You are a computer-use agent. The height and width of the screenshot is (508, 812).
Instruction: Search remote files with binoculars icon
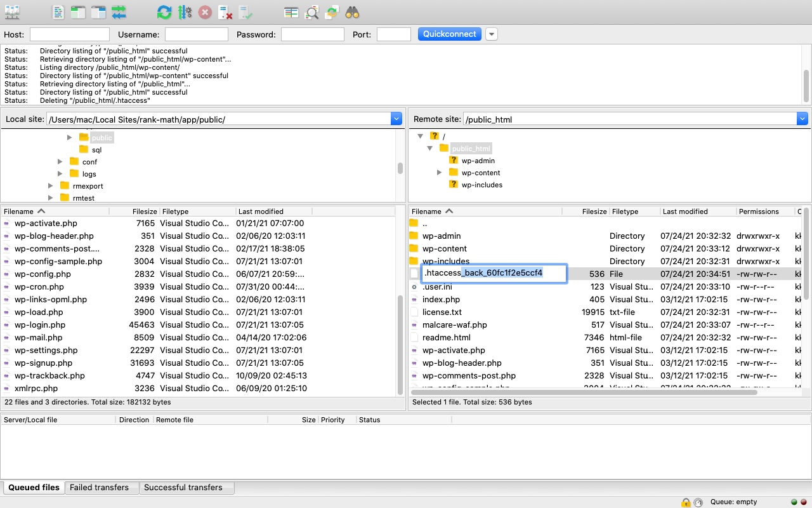352,11
